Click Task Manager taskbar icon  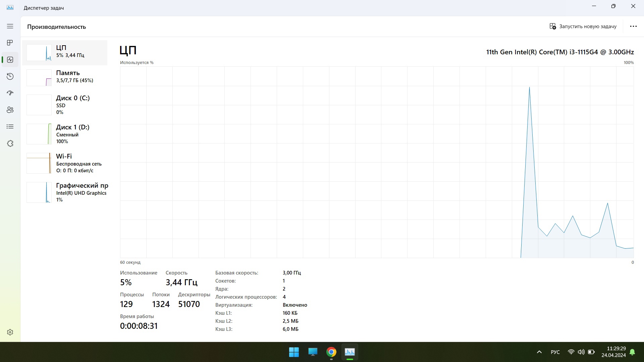tap(350, 352)
